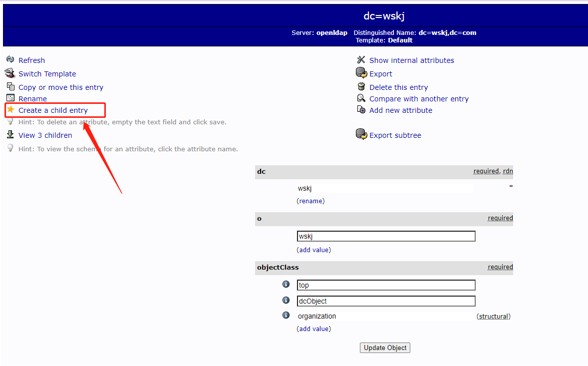Click the Compare with another entry magnifier icon
Image resolution: width=588 pixels, height=366 pixels.
click(x=361, y=98)
